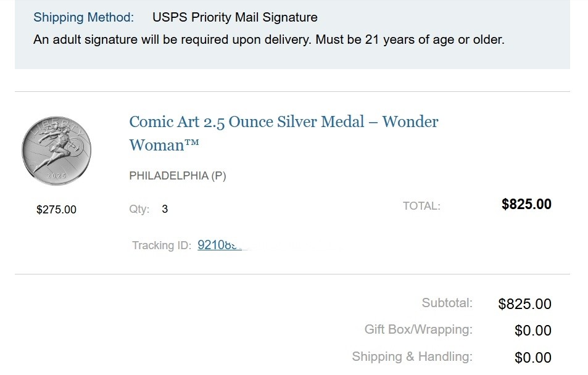Click the adult signature required notice

point(268,40)
